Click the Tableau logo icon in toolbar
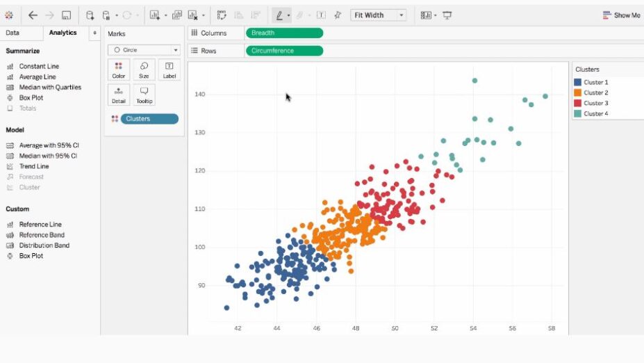Viewport: 644px width, 363px height. 9,15
